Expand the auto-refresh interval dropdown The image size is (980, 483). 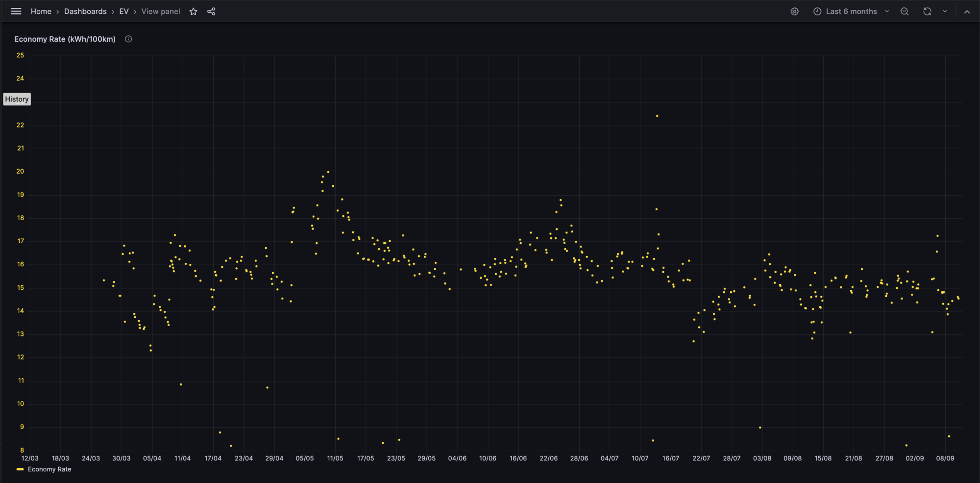click(x=945, y=11)
